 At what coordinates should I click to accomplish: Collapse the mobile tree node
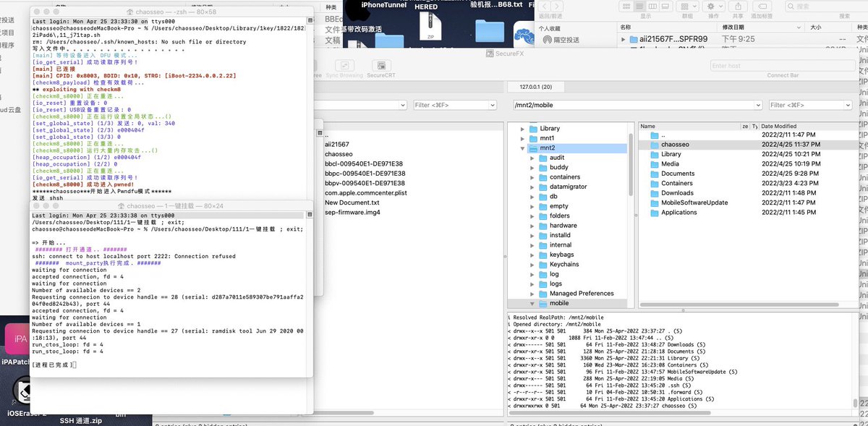[x=533, y=304]
